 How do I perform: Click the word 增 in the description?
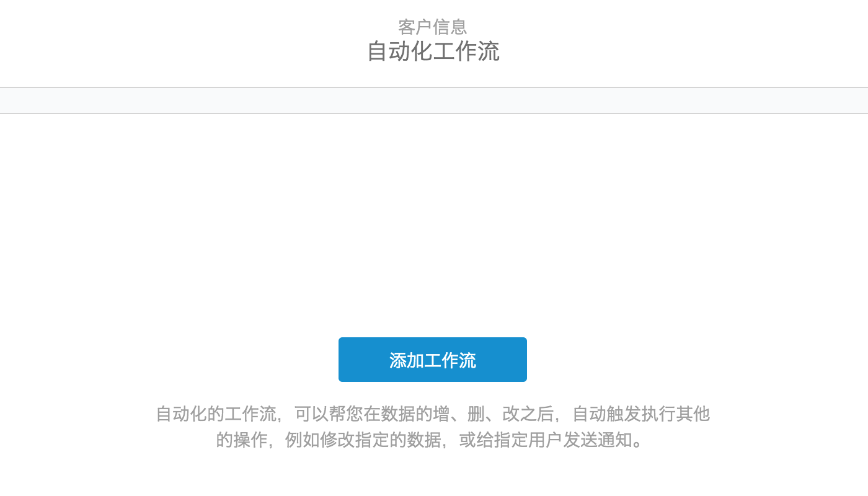click(x=441, y=414)
